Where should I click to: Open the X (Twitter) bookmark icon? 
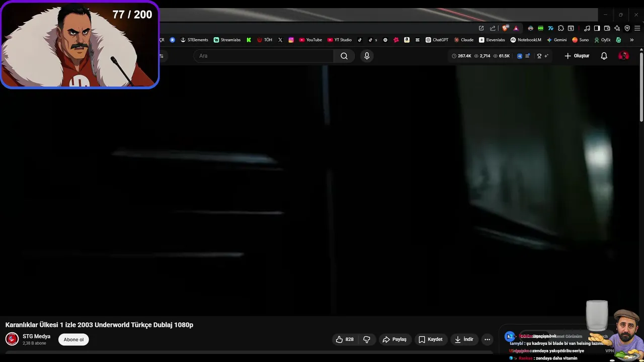(280, 40)
